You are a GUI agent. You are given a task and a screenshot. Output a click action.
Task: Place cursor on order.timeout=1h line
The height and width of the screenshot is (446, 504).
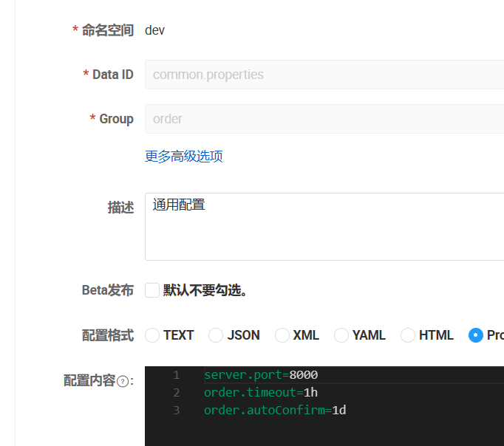coord(261,393)
